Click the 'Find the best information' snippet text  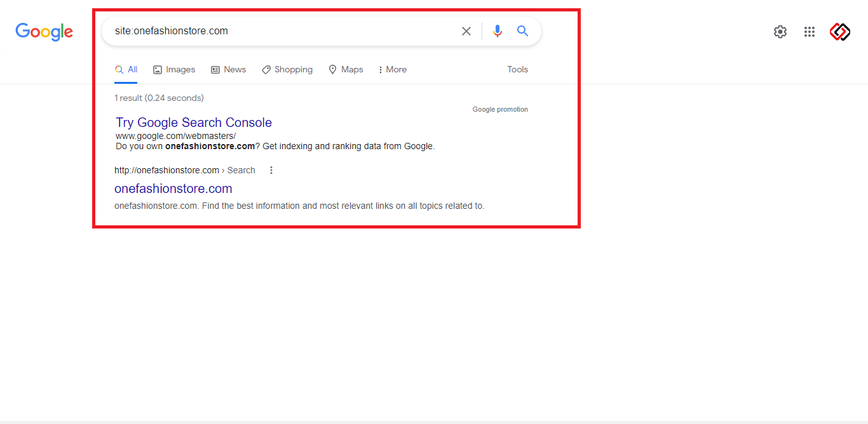tap(299, 206)
